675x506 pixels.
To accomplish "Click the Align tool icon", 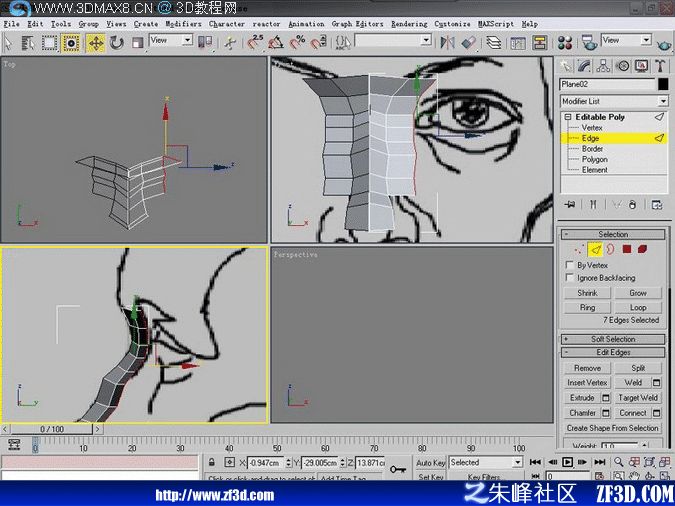I will click(468, 42).
